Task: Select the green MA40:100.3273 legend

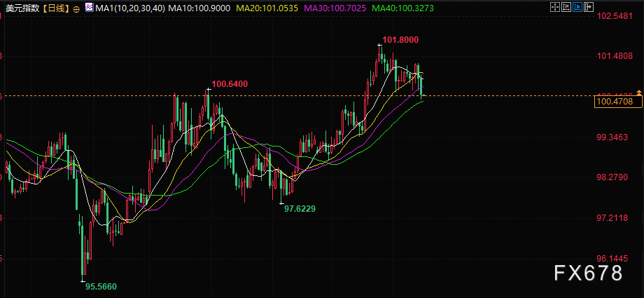Action: pos(404,8)
